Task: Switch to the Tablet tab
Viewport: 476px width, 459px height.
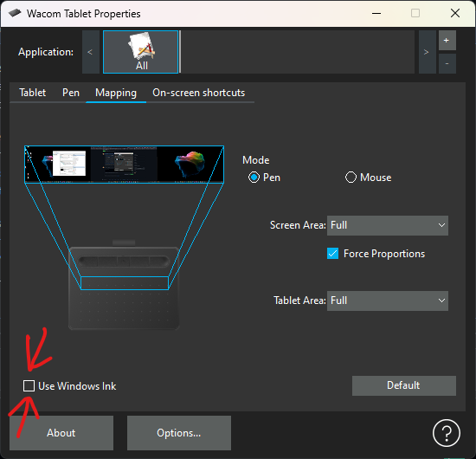Action: pyautogui.click(x=33, y=93)
